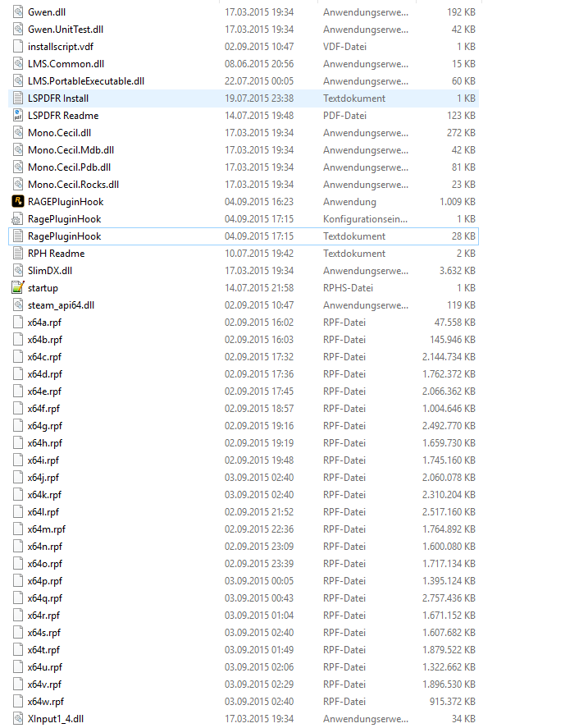Select the file name x64s.rpf
Viewport: 588px width, 728px height.
pos(44,632)
